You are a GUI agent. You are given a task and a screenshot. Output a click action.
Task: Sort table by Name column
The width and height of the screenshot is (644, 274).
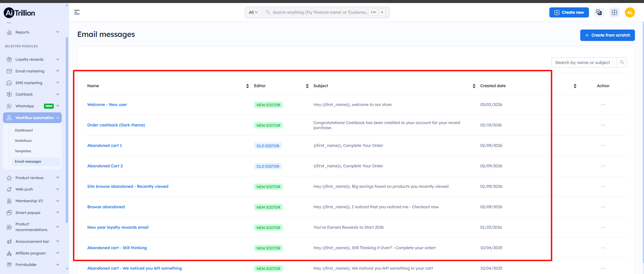[x=247, y=86]
